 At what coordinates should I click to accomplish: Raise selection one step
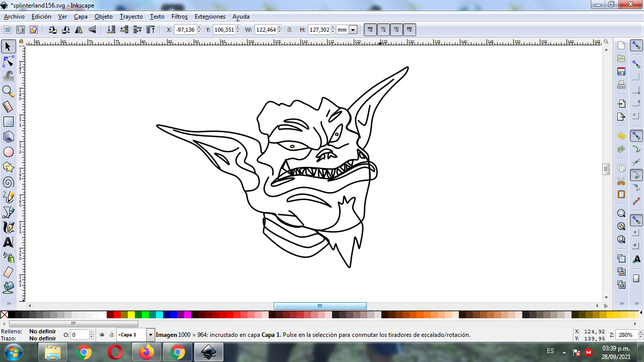point(137,30)
